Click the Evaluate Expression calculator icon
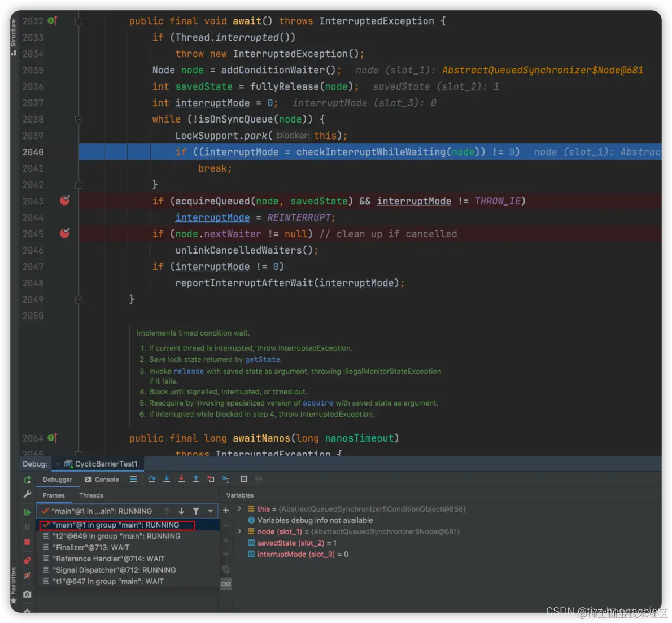Viewport: 672px width, 623px height. coord(244,480)
